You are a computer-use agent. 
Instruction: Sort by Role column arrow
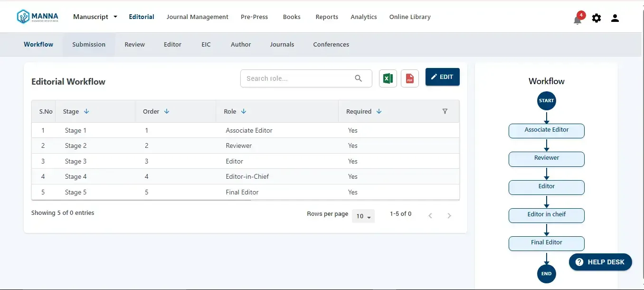[244, 111]
